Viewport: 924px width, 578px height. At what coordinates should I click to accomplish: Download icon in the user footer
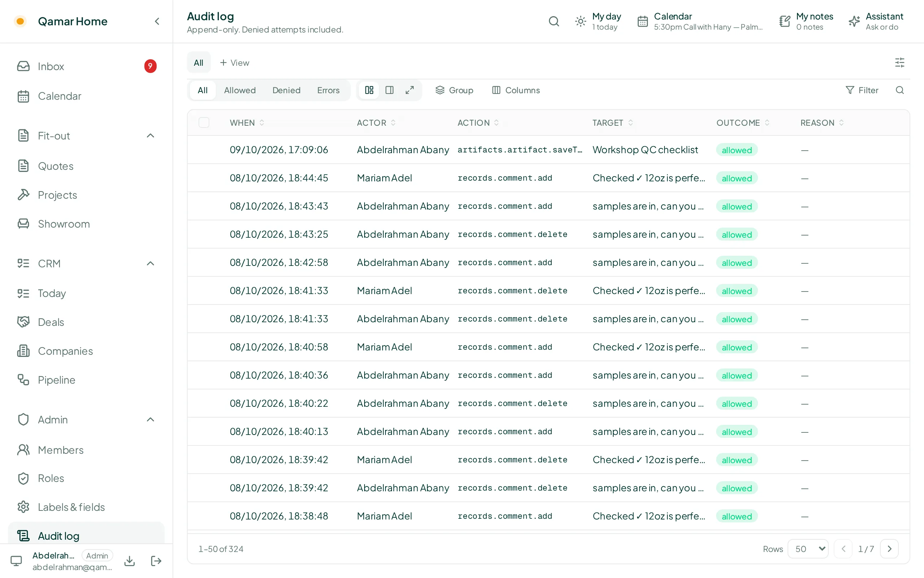130,561
